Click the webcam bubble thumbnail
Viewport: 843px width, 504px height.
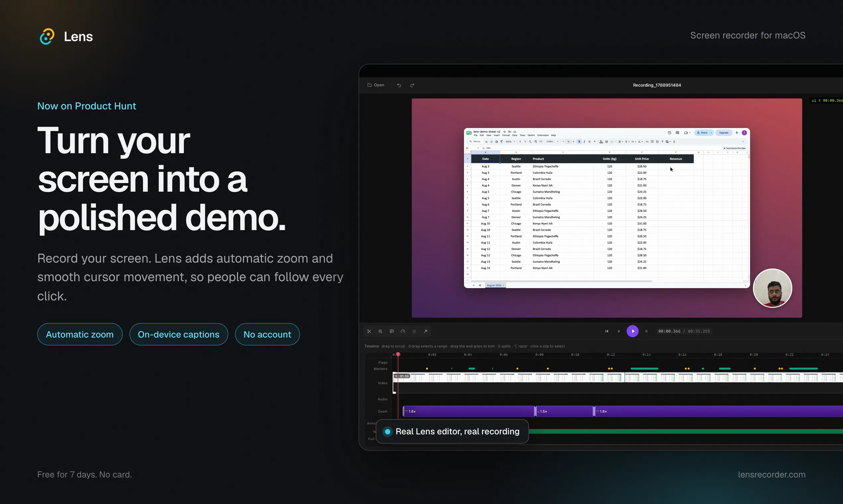773,288
